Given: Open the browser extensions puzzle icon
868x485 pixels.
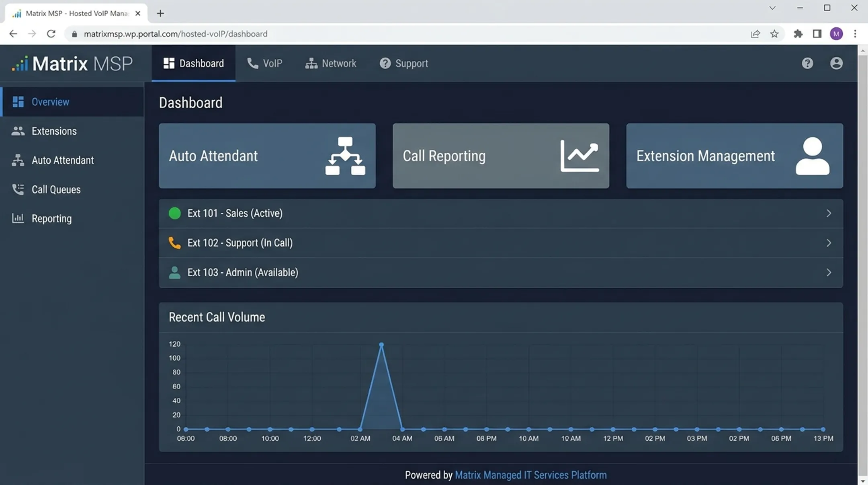Looking at the screenshot, I should click(798, 34).
